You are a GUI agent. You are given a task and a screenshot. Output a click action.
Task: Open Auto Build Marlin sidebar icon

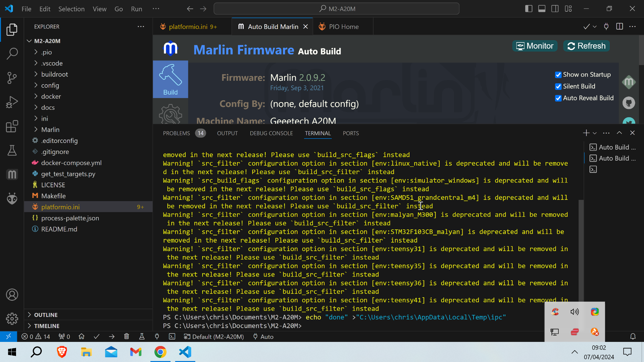[x=12, y=174]
